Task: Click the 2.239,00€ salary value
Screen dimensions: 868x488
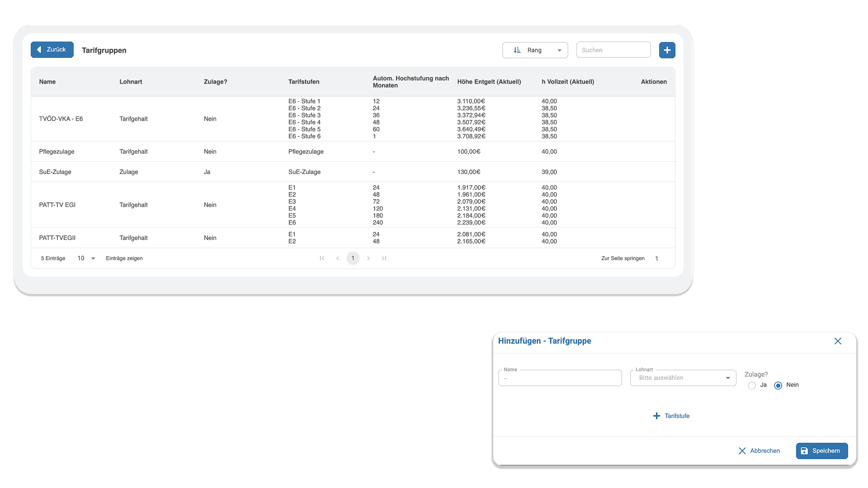Action: point(471,222)
